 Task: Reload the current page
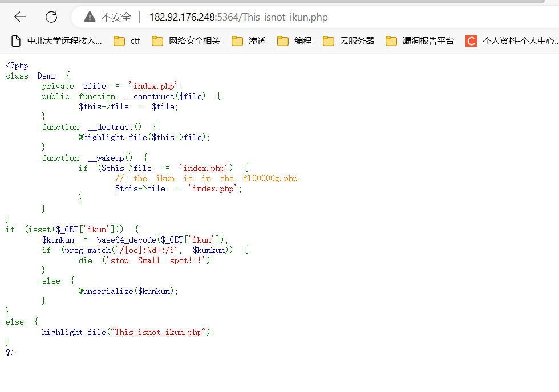coord(51,17)
